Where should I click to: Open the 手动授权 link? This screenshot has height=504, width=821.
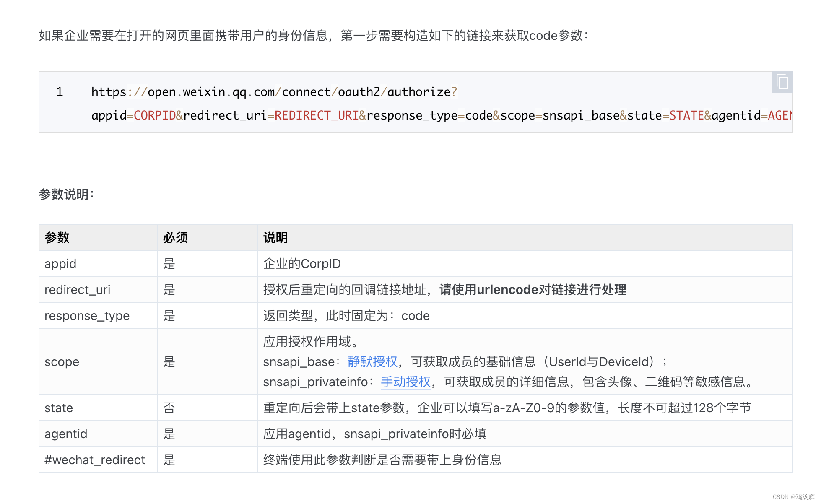(405, 382)
